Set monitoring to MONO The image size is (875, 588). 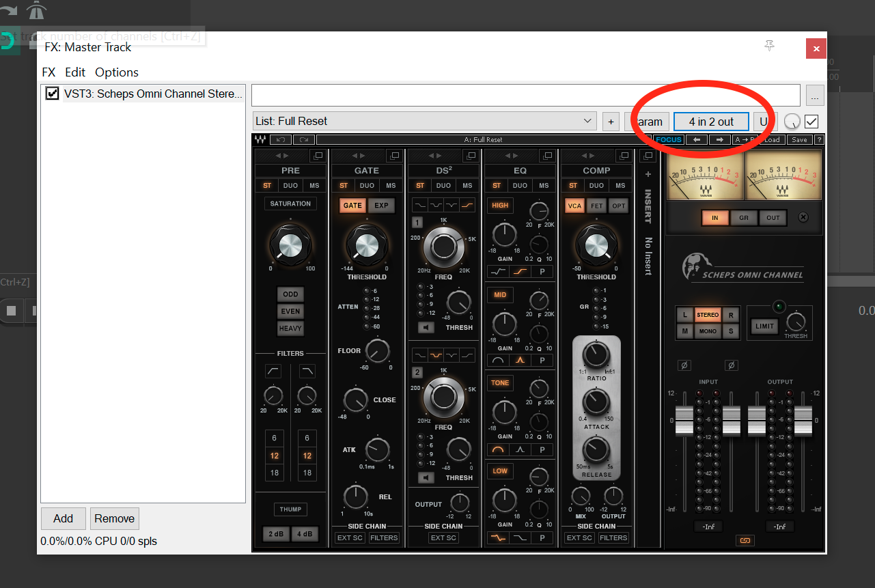[708, 331]
